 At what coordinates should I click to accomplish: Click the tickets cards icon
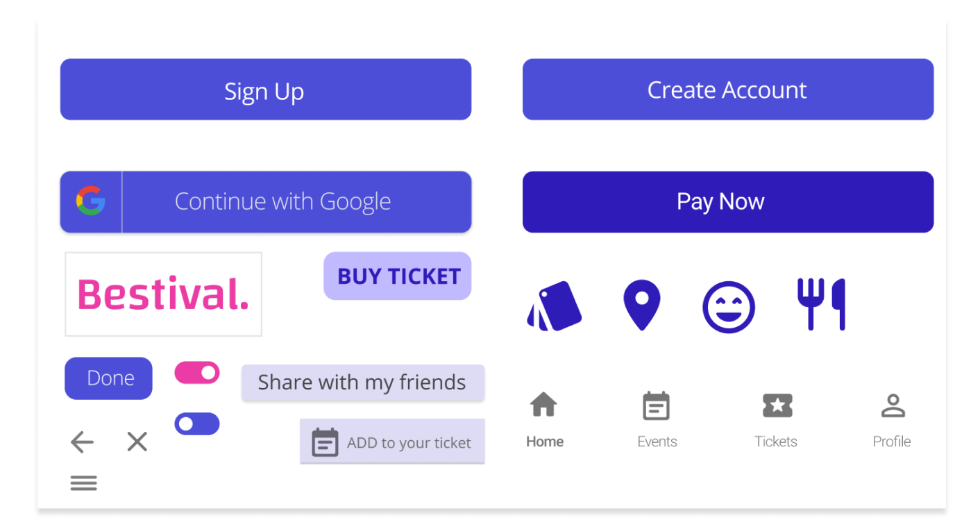[555, 305]
